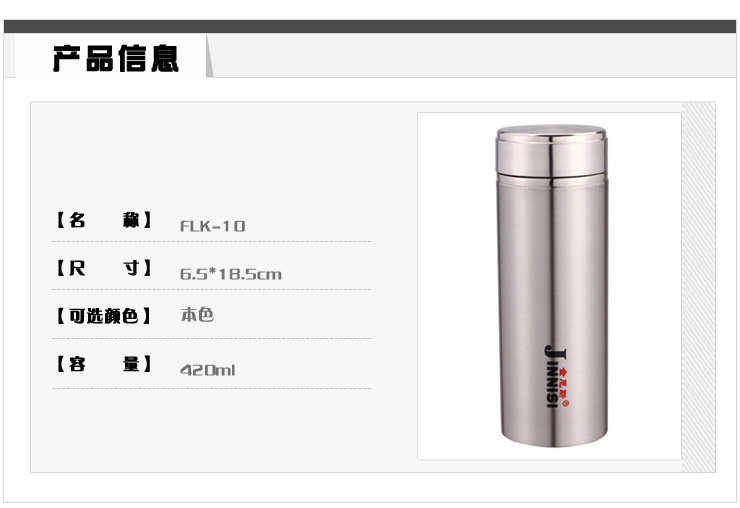
Task: Click the FLK-10 model name text
Action: coord(212,226)
